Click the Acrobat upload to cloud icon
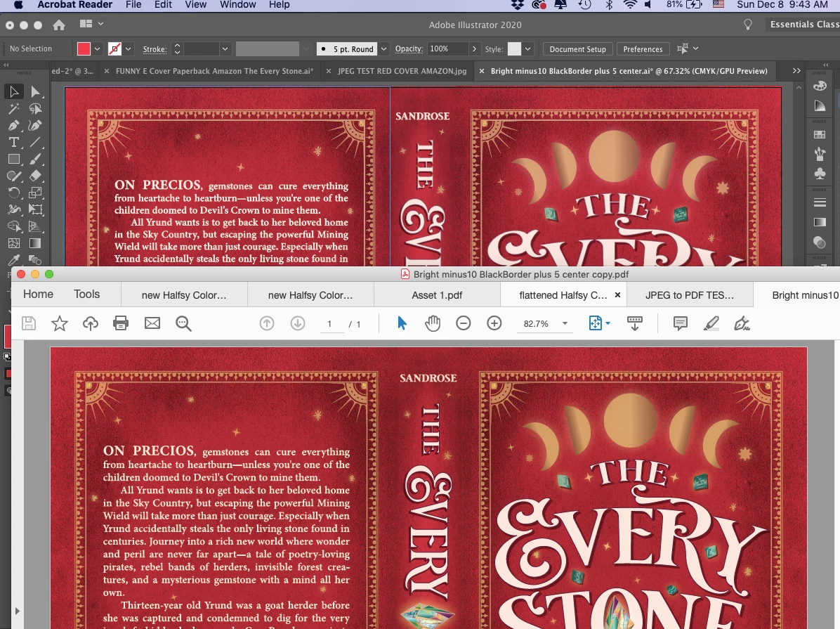The image size is (840, 629). (x=91, y=323)
